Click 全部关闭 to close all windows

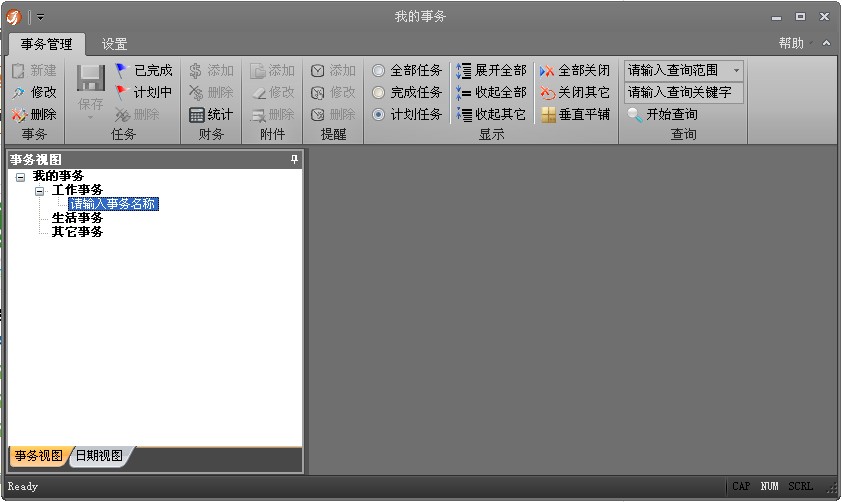coord(574,70)
